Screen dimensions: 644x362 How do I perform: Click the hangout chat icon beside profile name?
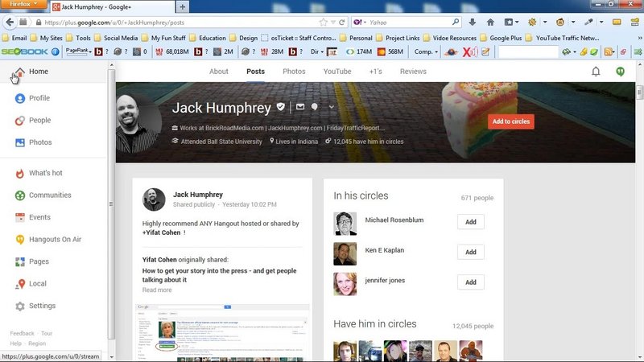coord(314,107)
